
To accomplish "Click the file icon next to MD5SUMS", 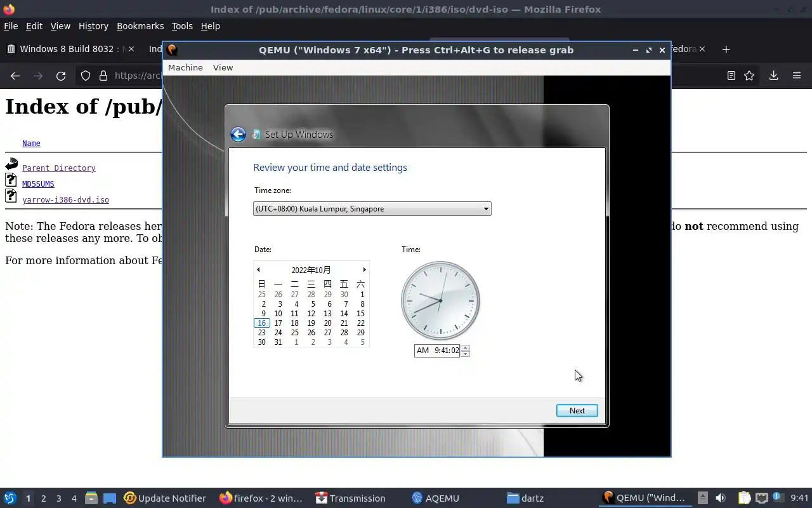I will point(11,180).
